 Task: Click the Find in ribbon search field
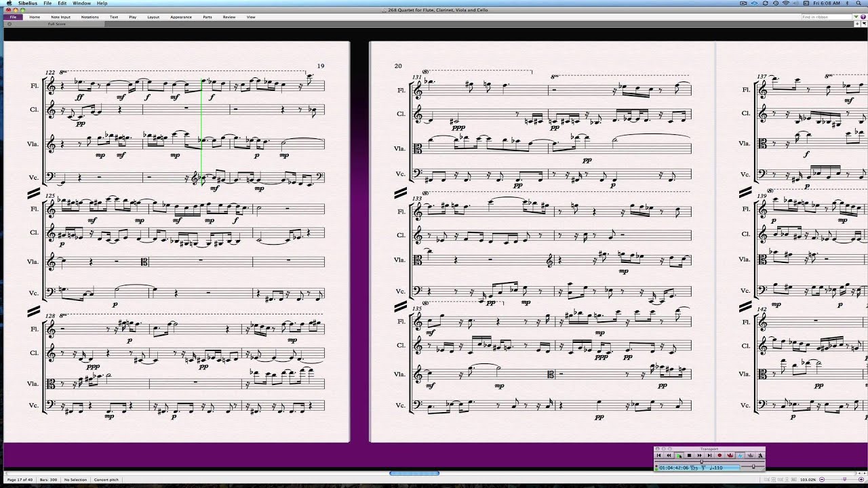[827, 17]
